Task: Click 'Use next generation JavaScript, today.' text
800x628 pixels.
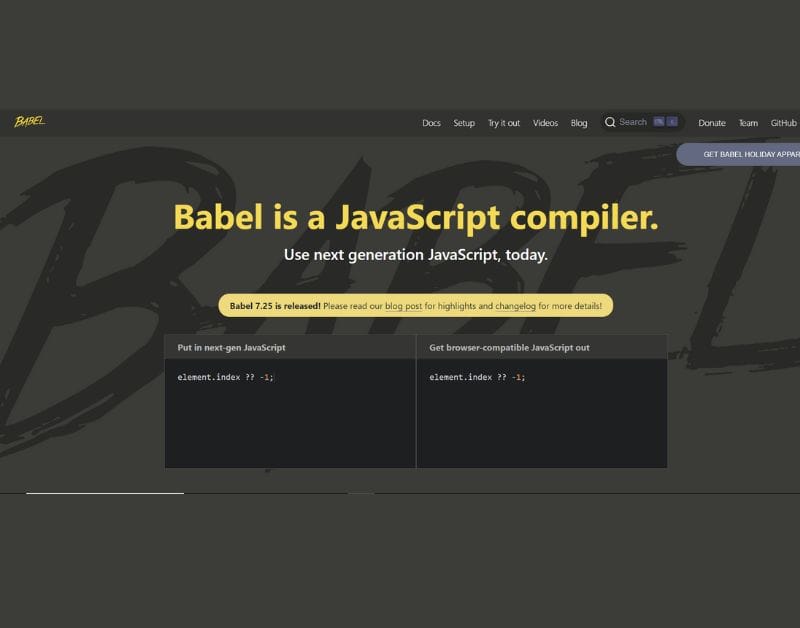Action: click(416, 255)
